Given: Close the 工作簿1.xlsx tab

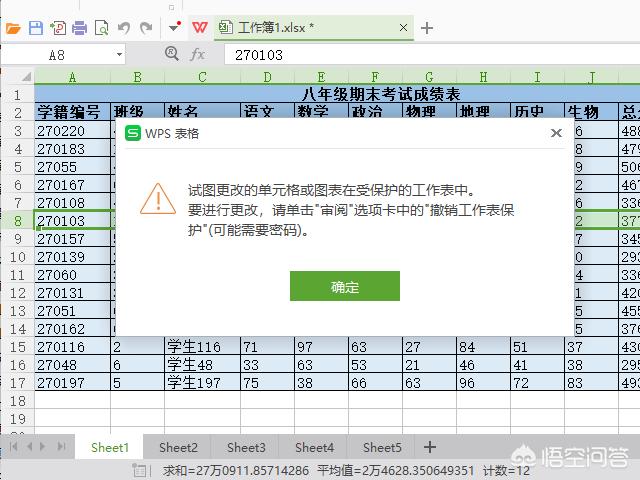Looking at the screenshot, I should 403,27.
